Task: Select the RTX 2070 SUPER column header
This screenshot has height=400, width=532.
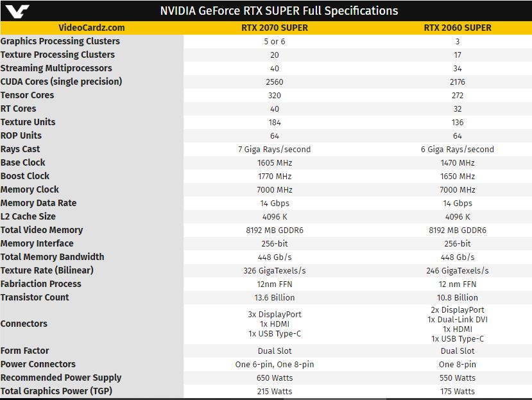Action: (x=274, y=28)
